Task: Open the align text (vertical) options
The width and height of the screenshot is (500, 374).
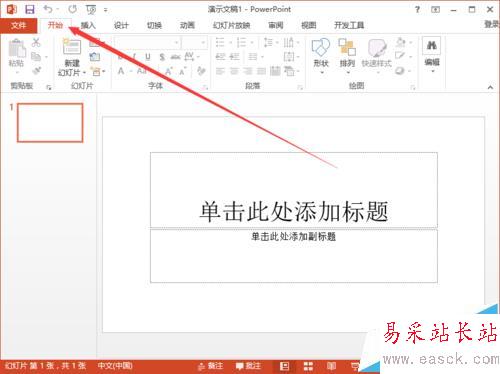Action: tap(291, 57)
